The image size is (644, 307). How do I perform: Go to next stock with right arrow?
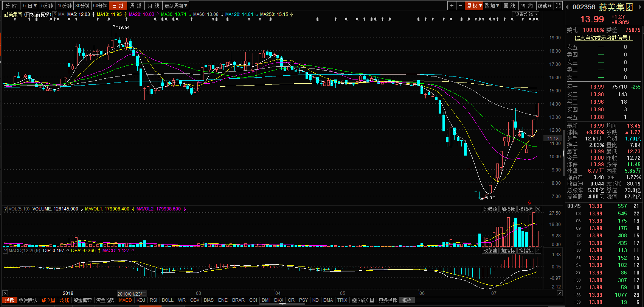coord(640,7)
